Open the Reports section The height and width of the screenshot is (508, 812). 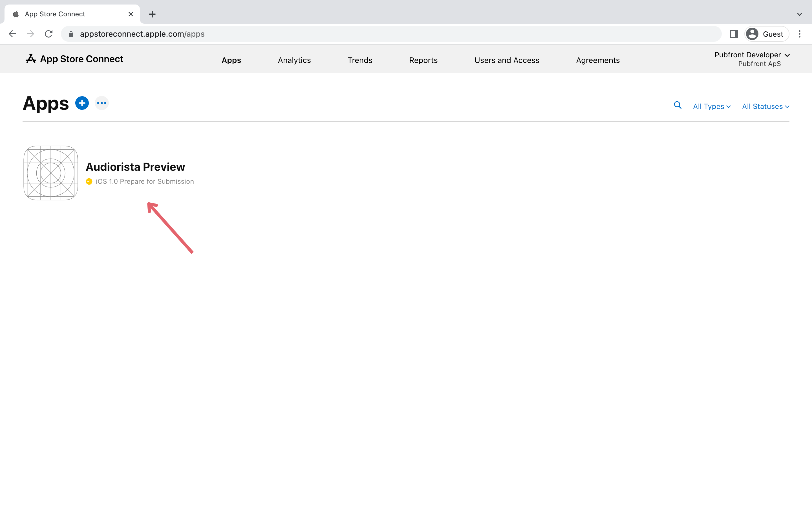tap(423, 60)
